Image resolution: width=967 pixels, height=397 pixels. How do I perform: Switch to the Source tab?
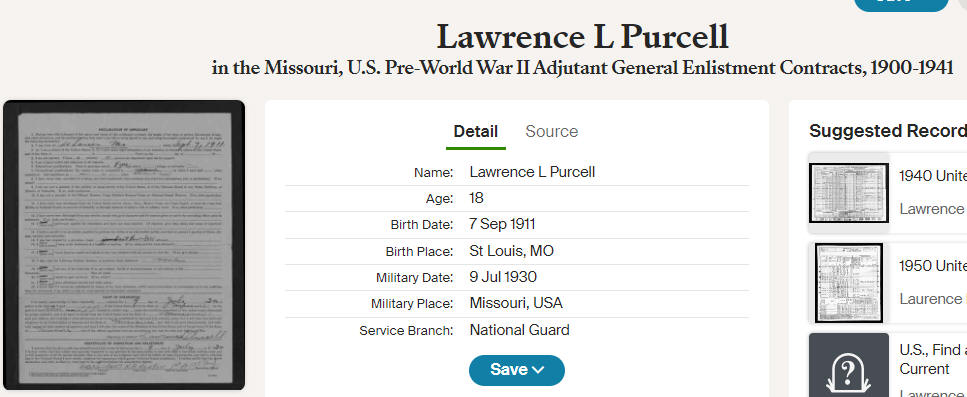point(551,131)
